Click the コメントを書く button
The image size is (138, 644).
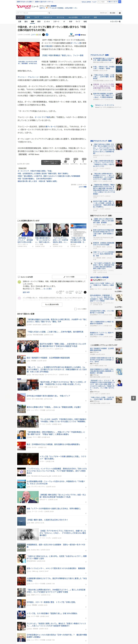69,277
